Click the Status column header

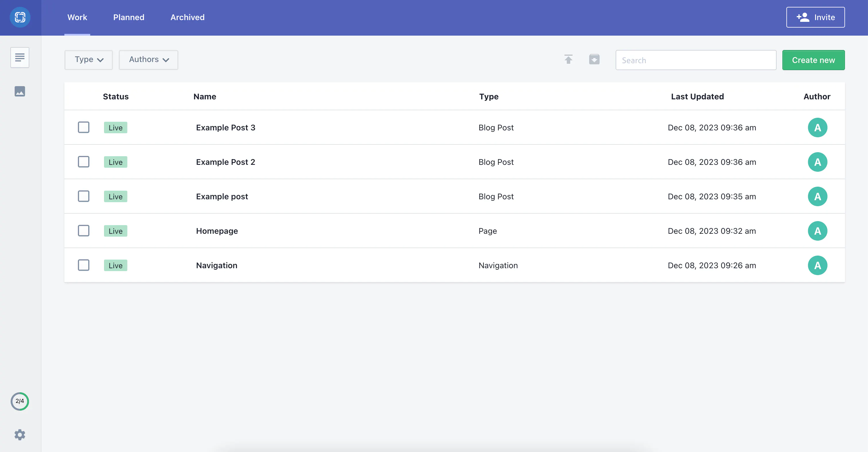point(116,96)
